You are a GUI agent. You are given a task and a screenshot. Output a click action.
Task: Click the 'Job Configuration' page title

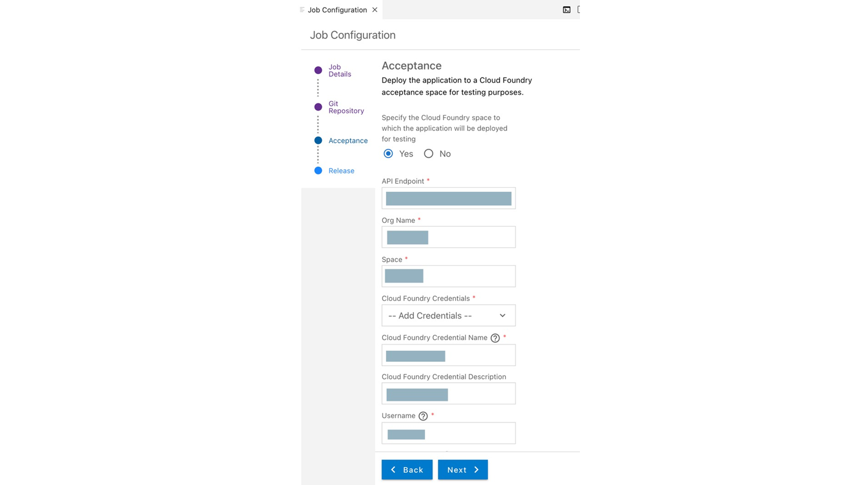click(353, 35)
